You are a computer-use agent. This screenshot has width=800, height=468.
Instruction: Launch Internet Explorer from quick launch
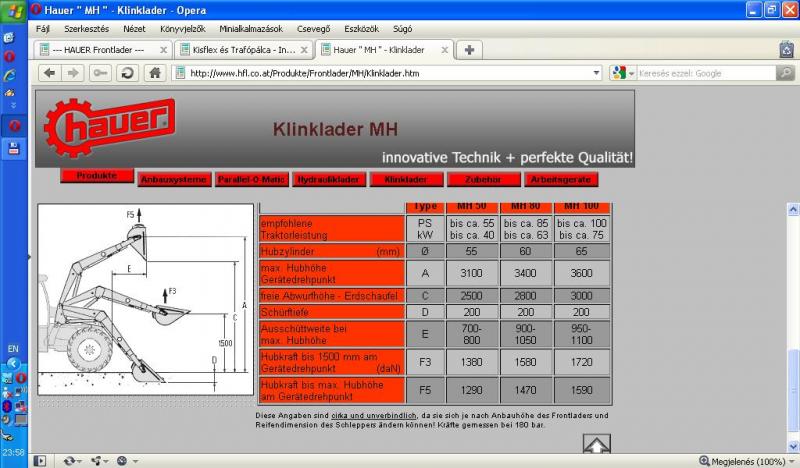click(x=9, y=76)
